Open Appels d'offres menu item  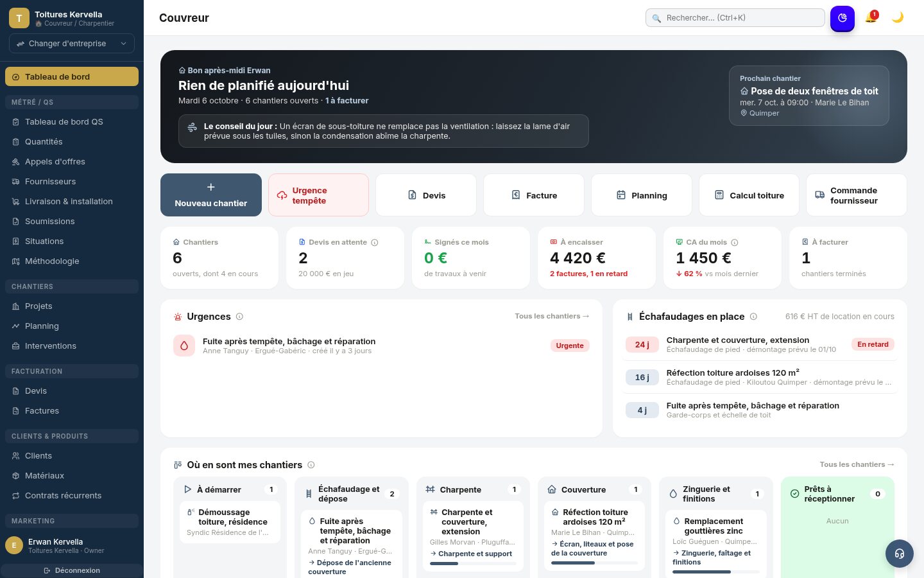click(x=72, y=162)
